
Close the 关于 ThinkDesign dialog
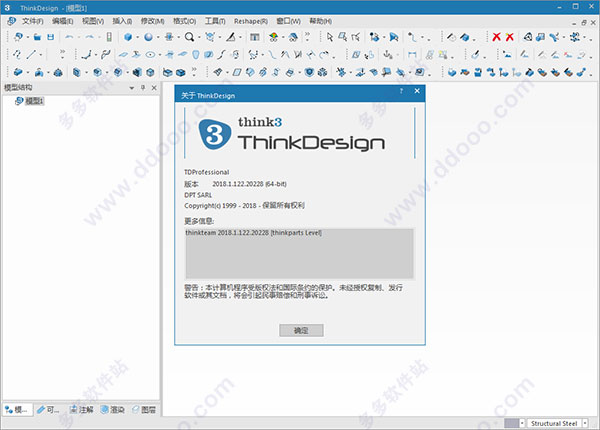tap(417, 91)
